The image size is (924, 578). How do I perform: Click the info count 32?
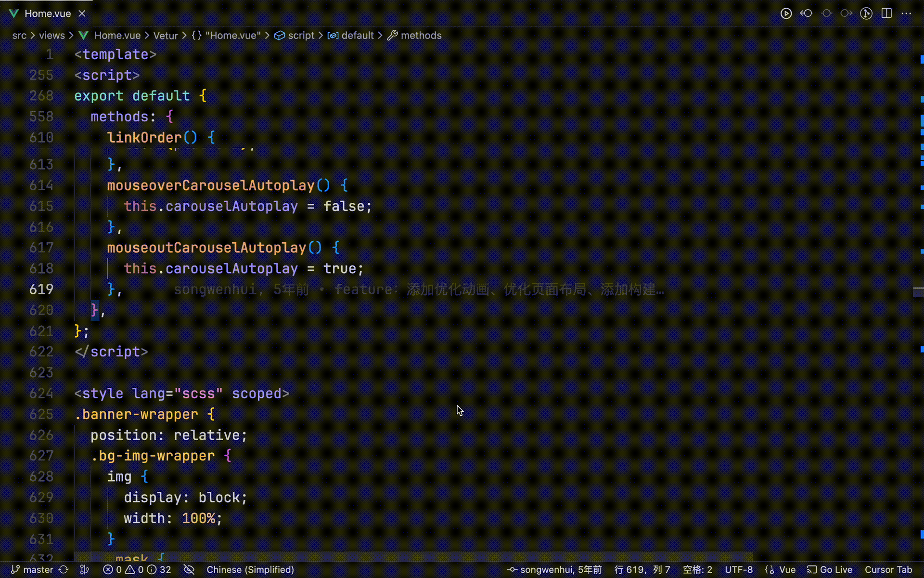tap(159, 570)
